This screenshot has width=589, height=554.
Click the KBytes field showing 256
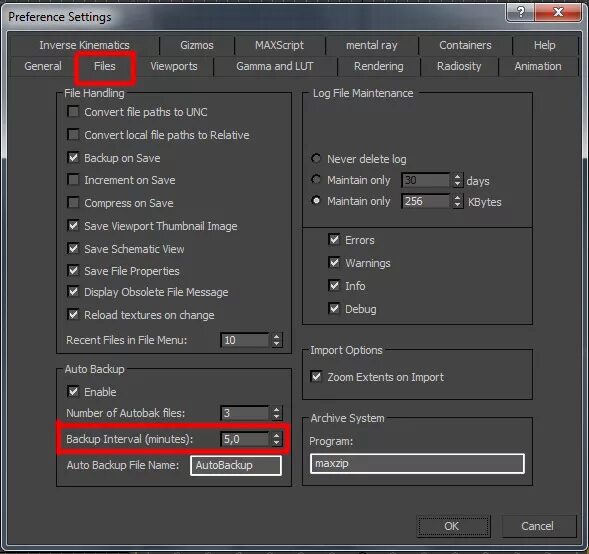426,201
